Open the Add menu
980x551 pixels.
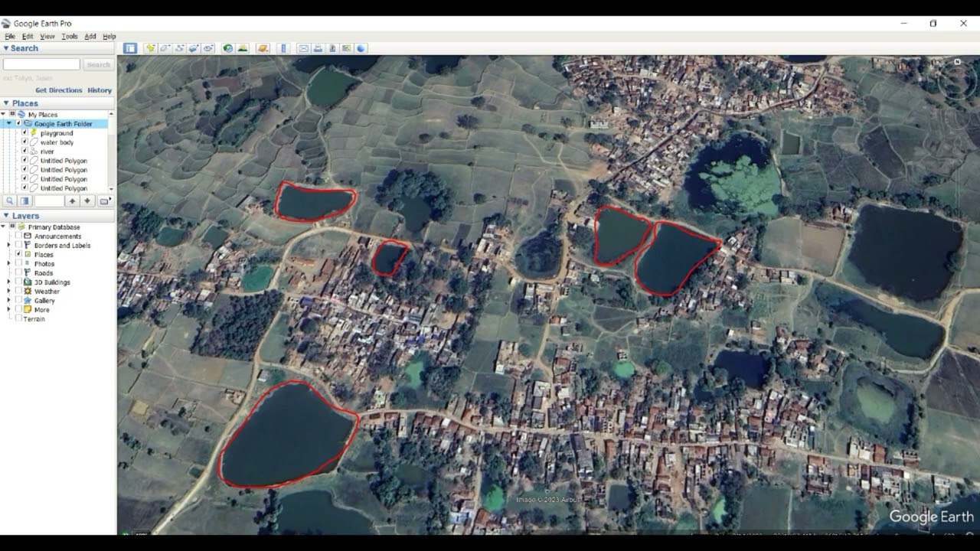(x=90, y=36)
